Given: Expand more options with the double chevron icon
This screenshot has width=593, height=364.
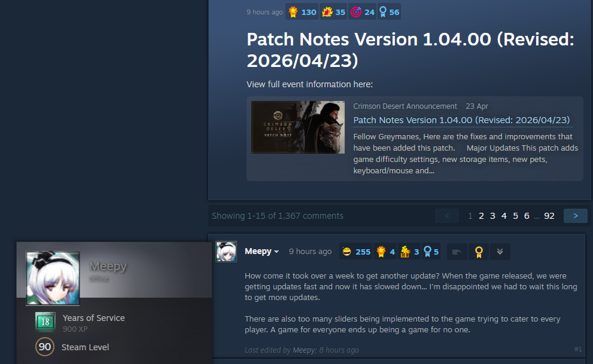Looking at the screenshot, I should tap(500, 252).
